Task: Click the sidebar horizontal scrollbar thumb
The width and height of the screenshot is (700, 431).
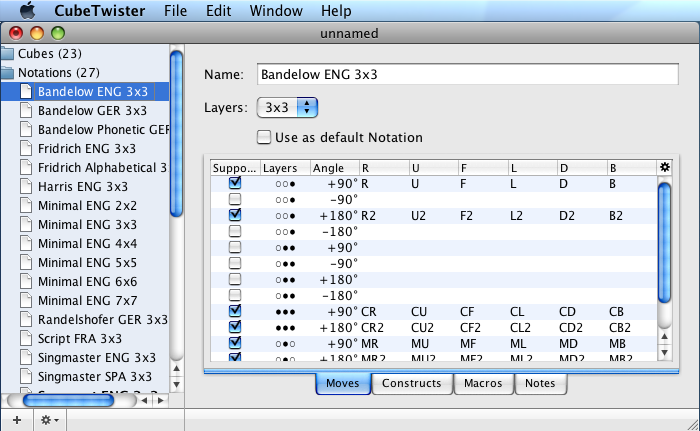Action: pos(68,400)
